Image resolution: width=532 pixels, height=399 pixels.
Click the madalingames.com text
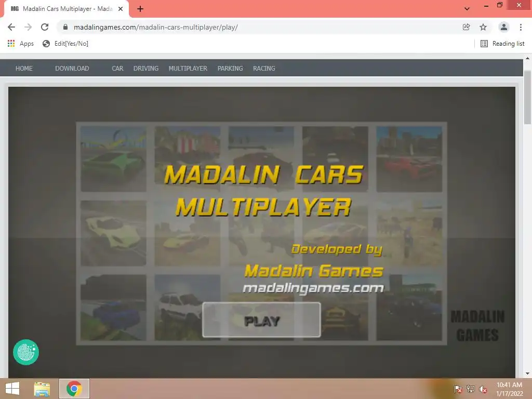point(313,288)
